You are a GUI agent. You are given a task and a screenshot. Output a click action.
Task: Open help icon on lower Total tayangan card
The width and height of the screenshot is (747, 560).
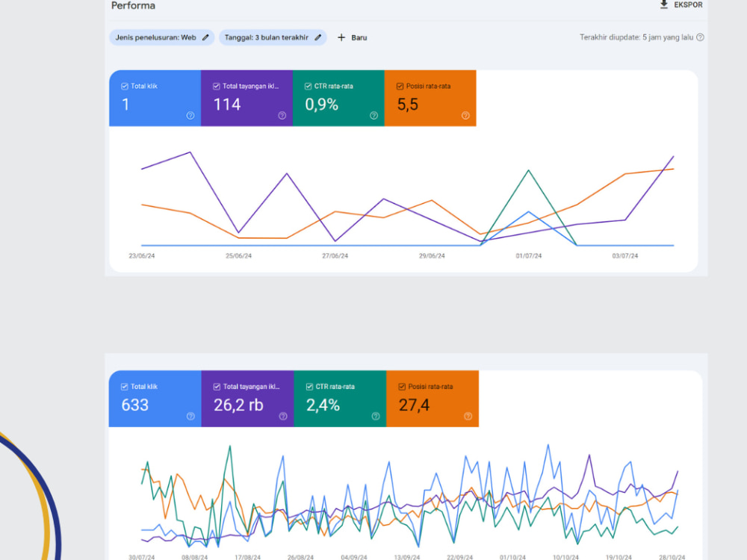click(283, 416)
